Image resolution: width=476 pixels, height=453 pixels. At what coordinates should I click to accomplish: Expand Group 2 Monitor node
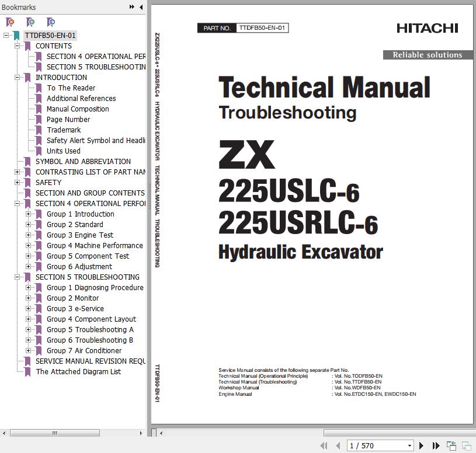(28, 298)
